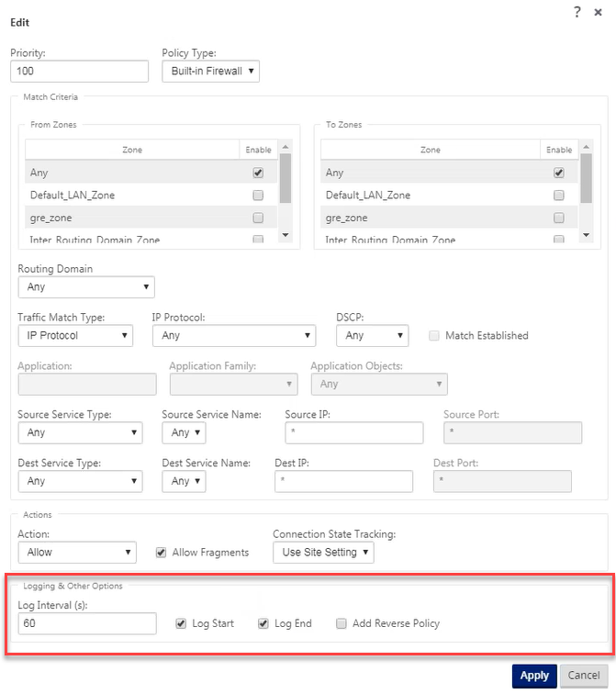Enable Add Reverse Policy checkbox

click(342, 623)
